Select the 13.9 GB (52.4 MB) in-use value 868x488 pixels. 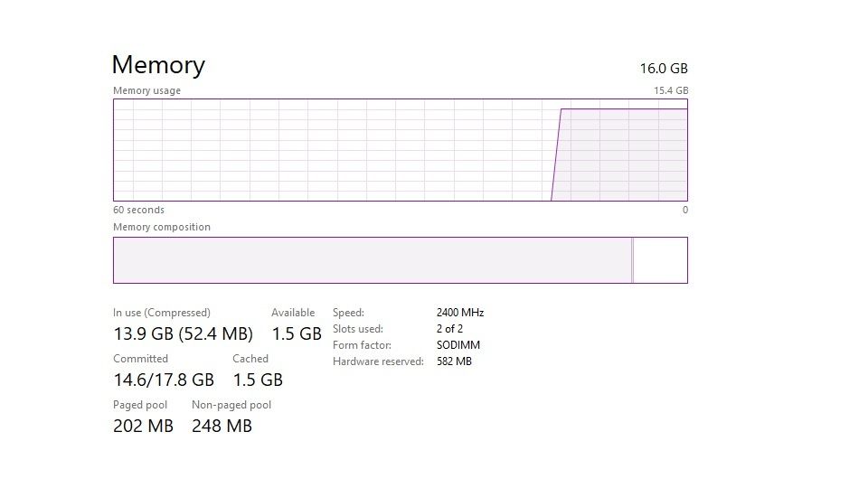(183, 333)
